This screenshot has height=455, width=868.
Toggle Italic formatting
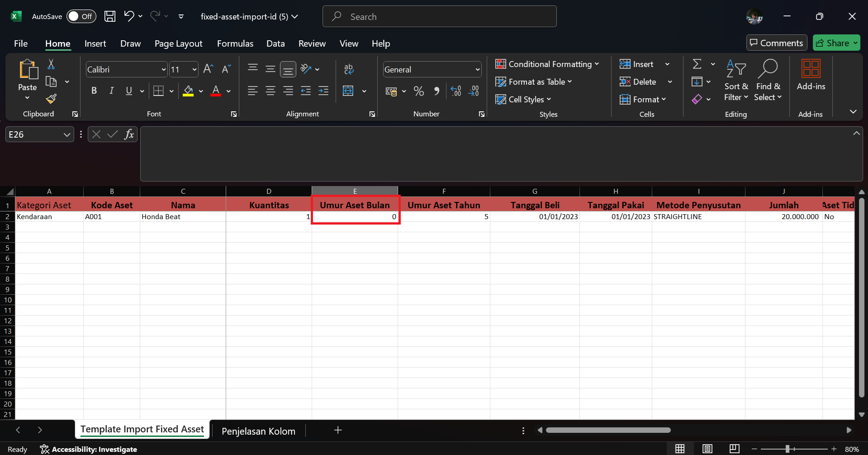coord(111,91)
